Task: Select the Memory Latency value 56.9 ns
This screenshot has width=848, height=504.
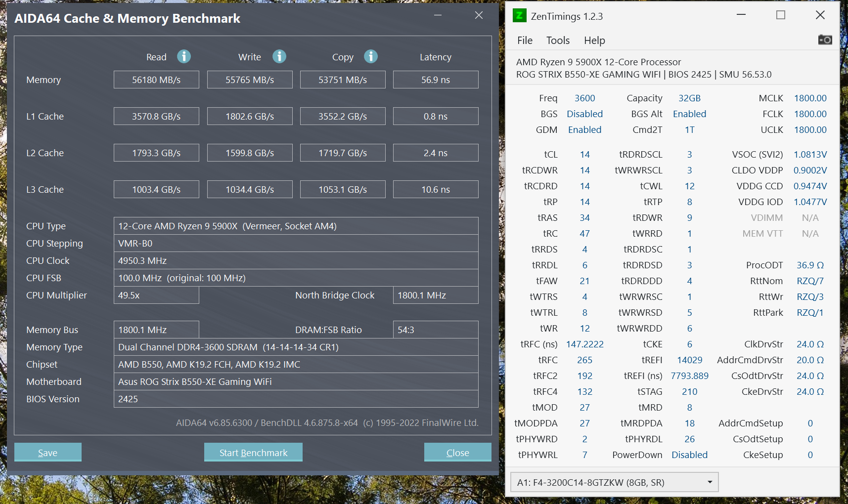Action: coord(436,80)
